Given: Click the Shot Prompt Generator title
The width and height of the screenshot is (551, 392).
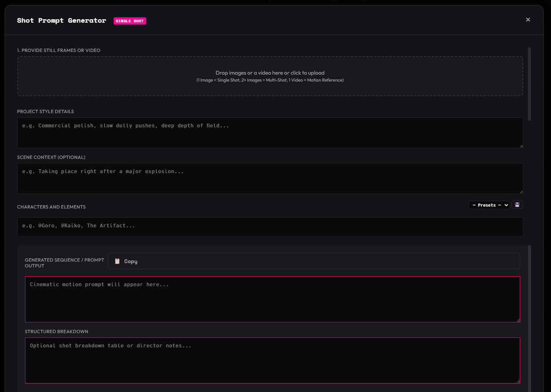Looking at the screenshot, I should 61,20.
